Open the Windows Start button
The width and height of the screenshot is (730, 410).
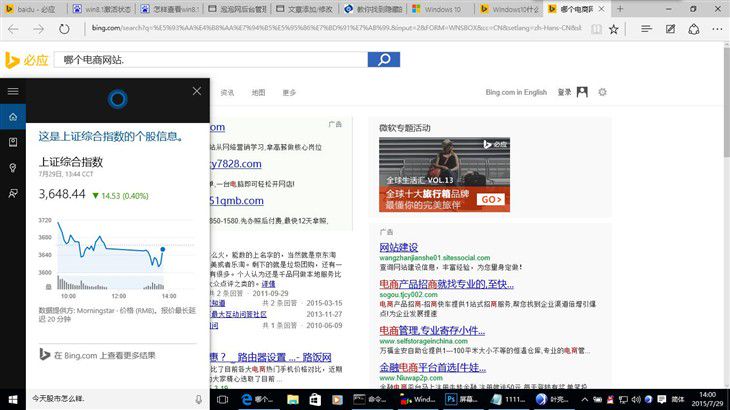pos(13,399)
